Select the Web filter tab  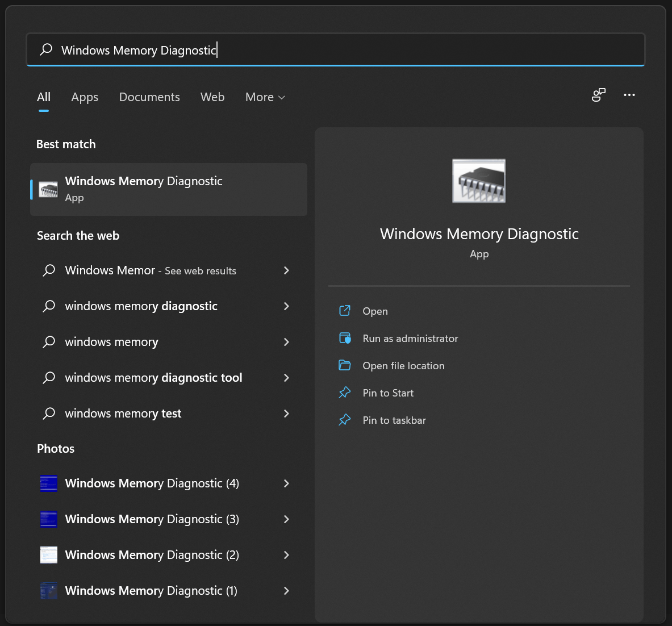(x=212, y=97)
